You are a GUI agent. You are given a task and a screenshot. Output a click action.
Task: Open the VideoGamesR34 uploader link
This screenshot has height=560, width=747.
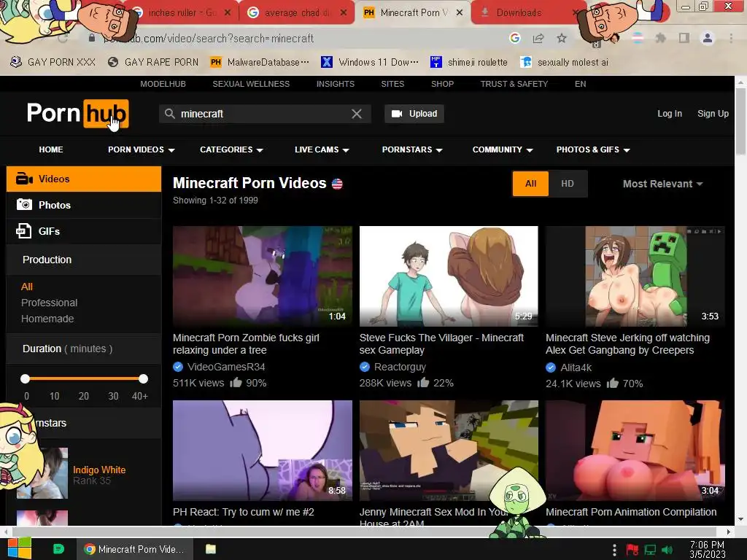coord(226,367)
